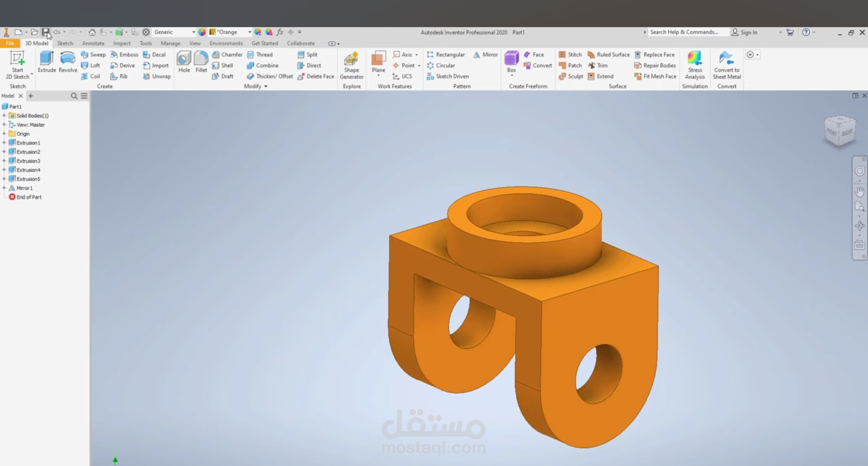Convert the part to Sheet Metal
Screen dimensions: 868x466
pyautogui.click(x=727, y=65)
